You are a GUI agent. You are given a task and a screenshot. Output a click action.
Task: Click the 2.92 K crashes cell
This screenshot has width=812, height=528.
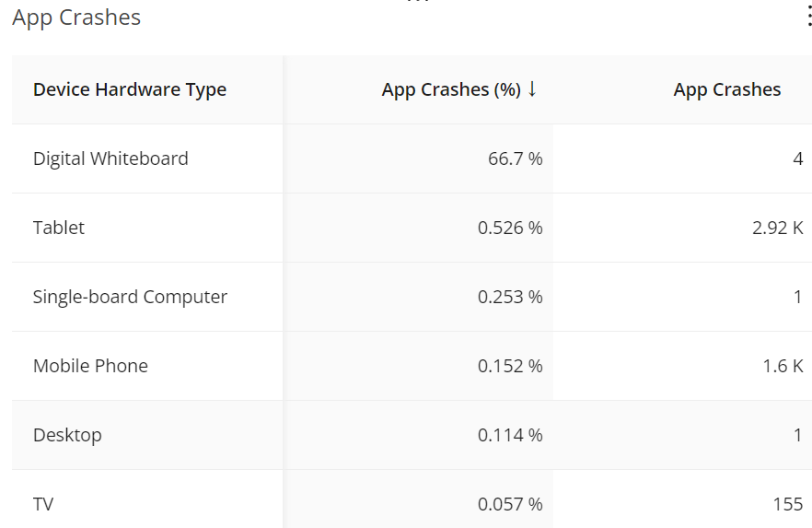click(x=777, y=228)
